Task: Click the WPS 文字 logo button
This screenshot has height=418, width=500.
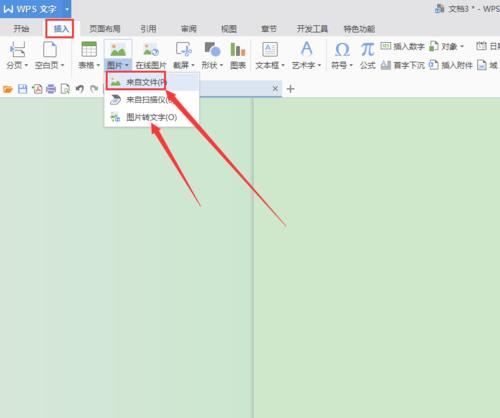Action: [x=30, y=9]
